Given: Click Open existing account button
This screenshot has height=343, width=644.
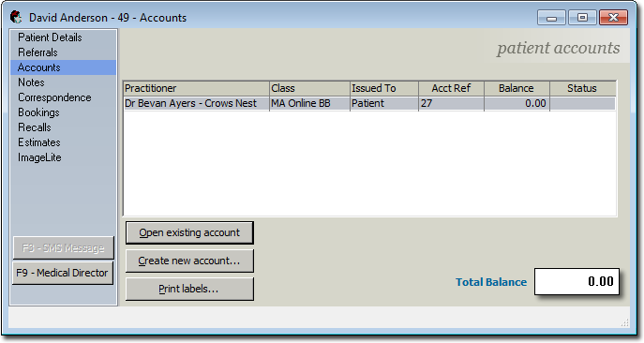Looking at the screenshot, I should point(189,232).
